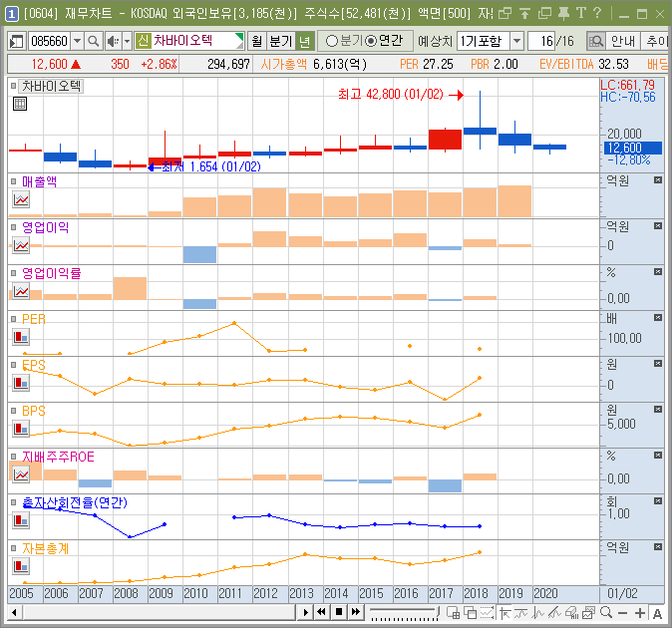Click the PER bar chart type icon
Screen dimensions: 672x628
tap(21, 337)
